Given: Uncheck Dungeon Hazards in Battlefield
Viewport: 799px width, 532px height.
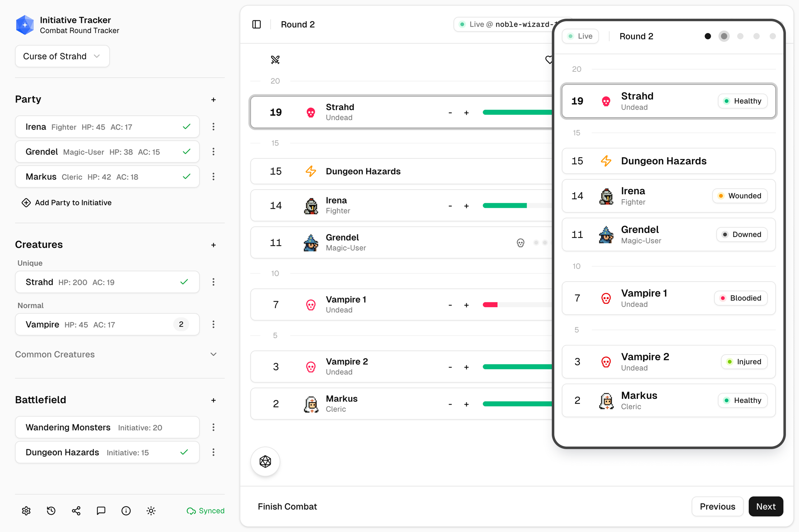Looking at the screenshot, I should tap(184, 452).
